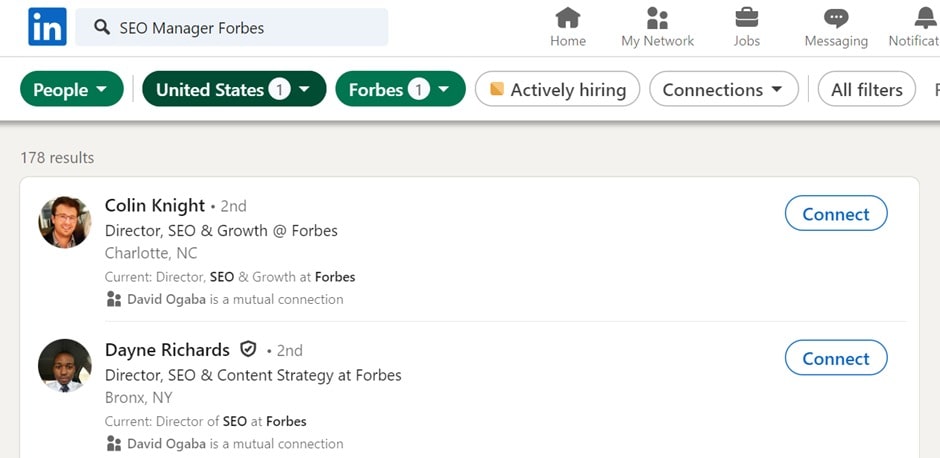
Task: Click the search magnifier icon
Action: tap(103, 27)
